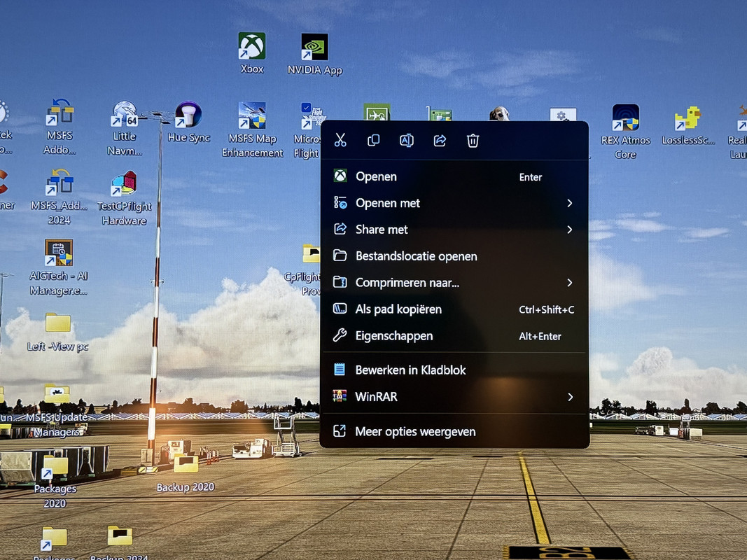
Task: Select the Hue Sync desktop shortcut
Action: tap(188, 121)
